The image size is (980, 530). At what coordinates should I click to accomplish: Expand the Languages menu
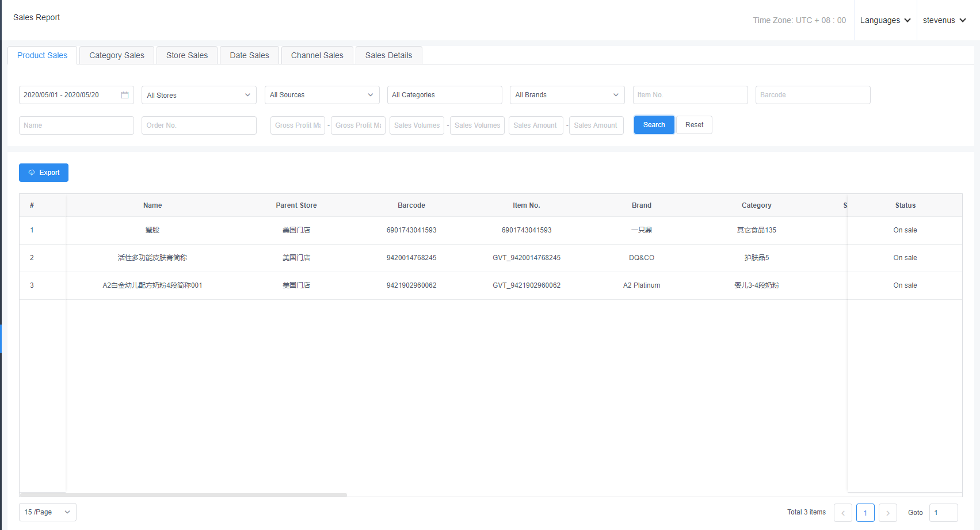885,20
